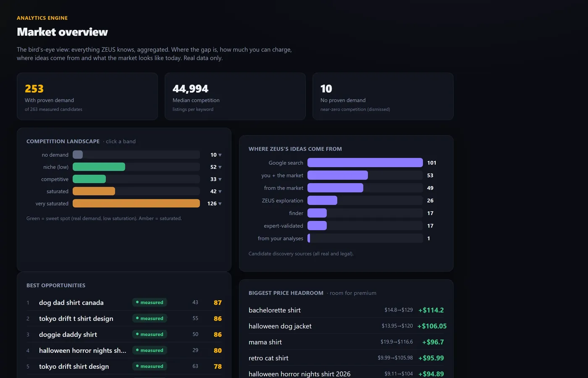Expand the no demand band arrow

(x=220, y=155)
